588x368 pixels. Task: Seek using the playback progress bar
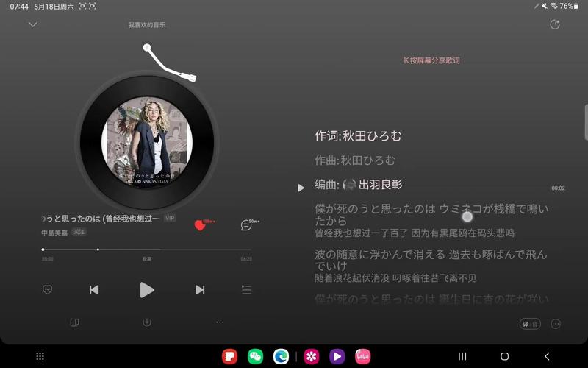click(x=147, y=250)
